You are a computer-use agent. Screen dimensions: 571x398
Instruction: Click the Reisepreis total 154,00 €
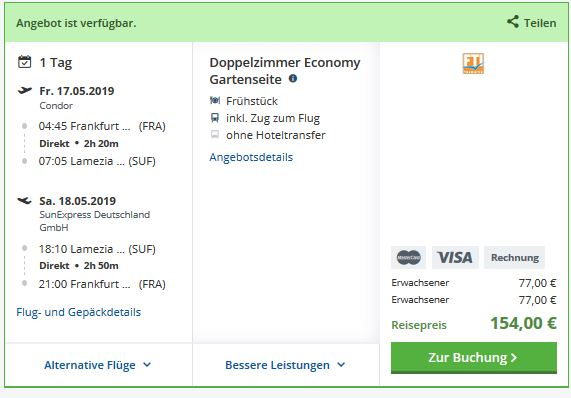[x=523, y=323]
